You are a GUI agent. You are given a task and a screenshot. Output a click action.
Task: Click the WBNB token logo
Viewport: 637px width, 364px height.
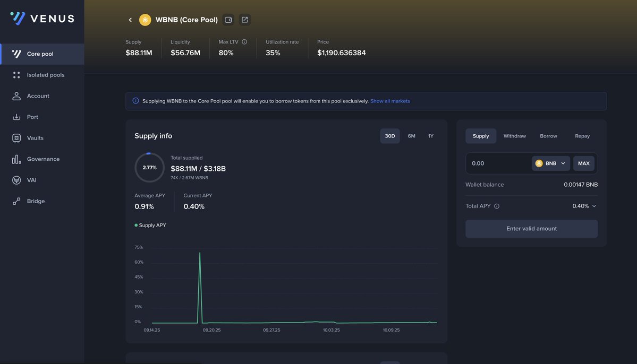pyautogui.click(x=145, y=20)
